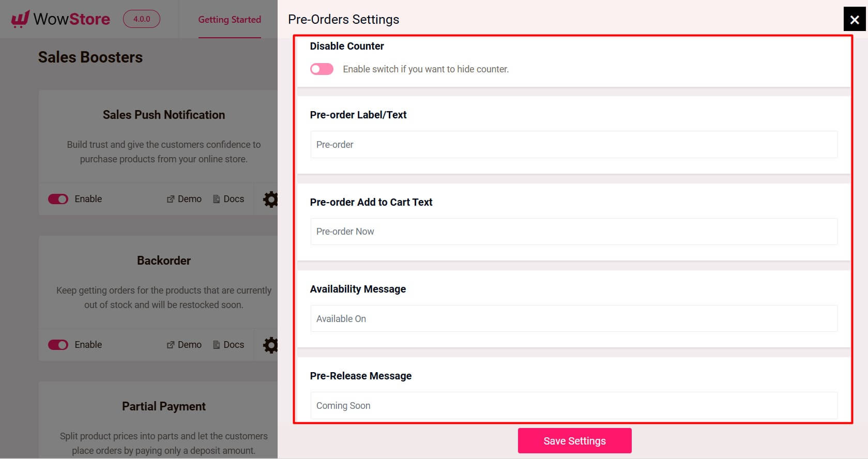Dismiss Pre-Orders Settings with the X icon
The image size is (868, 459).
854,19
